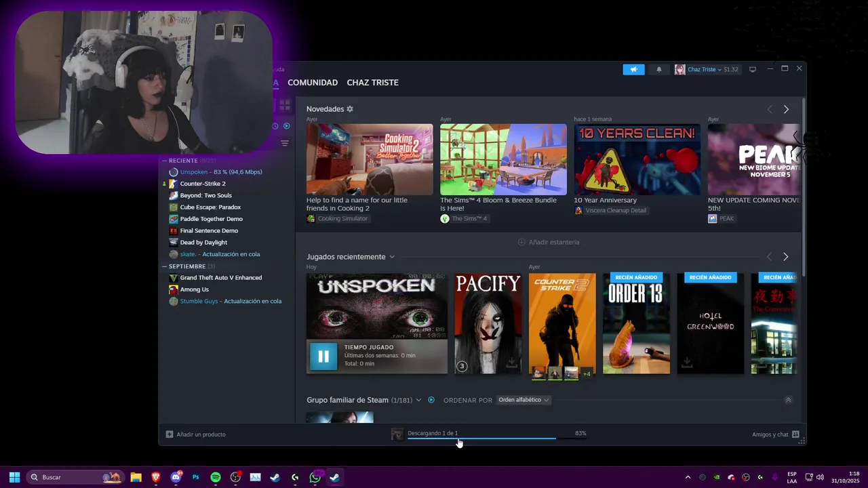Click the download progress bar at 83%
Screen dimensions: 868x488
coord(496,439)
